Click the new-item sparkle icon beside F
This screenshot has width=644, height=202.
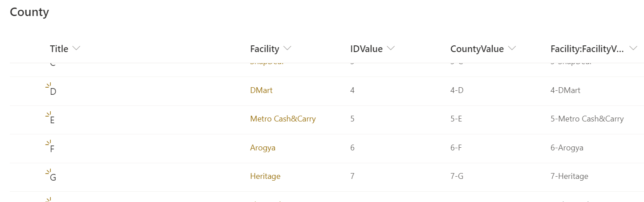click(x=49, y=143)
